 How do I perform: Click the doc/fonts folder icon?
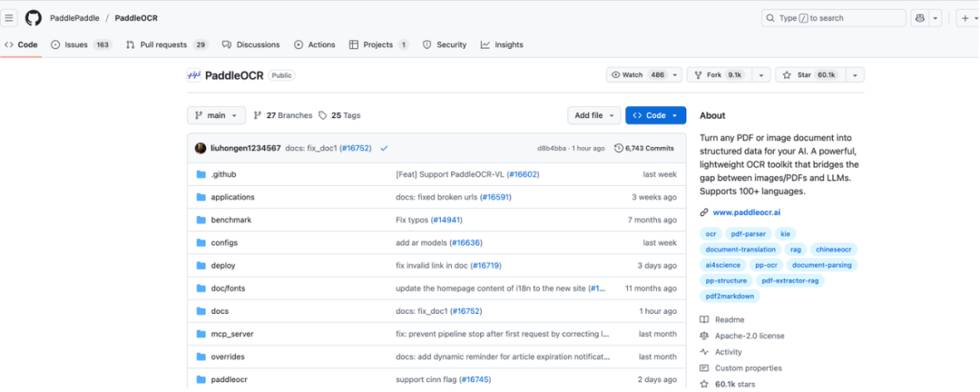click(201, 289)
